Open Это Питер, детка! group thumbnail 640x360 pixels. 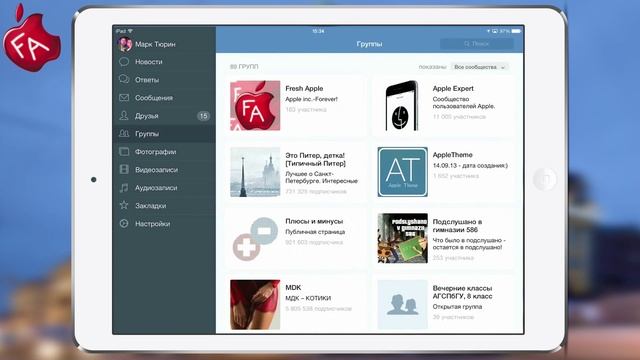(x=255, y=172)
